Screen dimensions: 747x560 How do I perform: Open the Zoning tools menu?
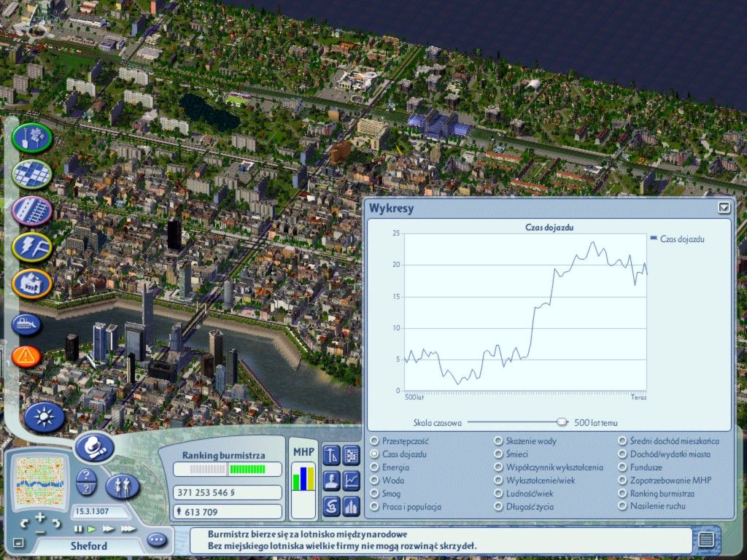pyautogui.click(x=32, y=174)
